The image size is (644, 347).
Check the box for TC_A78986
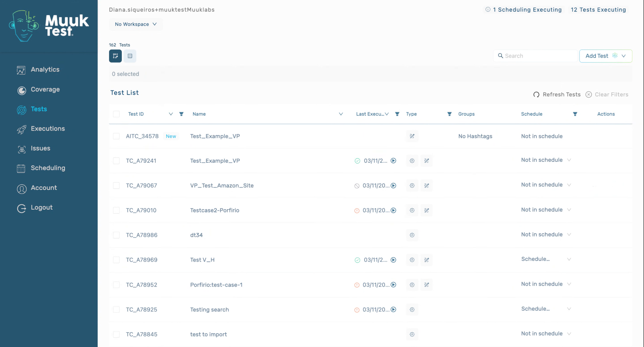116,235
